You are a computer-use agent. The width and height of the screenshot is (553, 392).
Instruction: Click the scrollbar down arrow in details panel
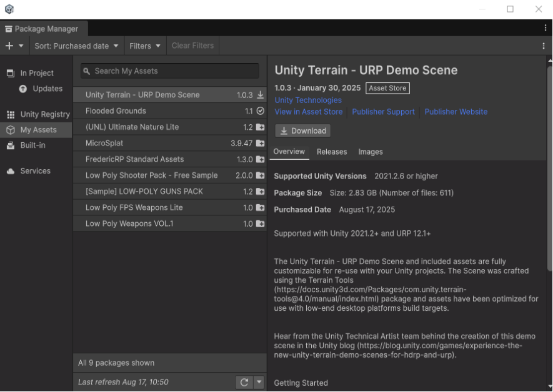(x=550, y=388)
